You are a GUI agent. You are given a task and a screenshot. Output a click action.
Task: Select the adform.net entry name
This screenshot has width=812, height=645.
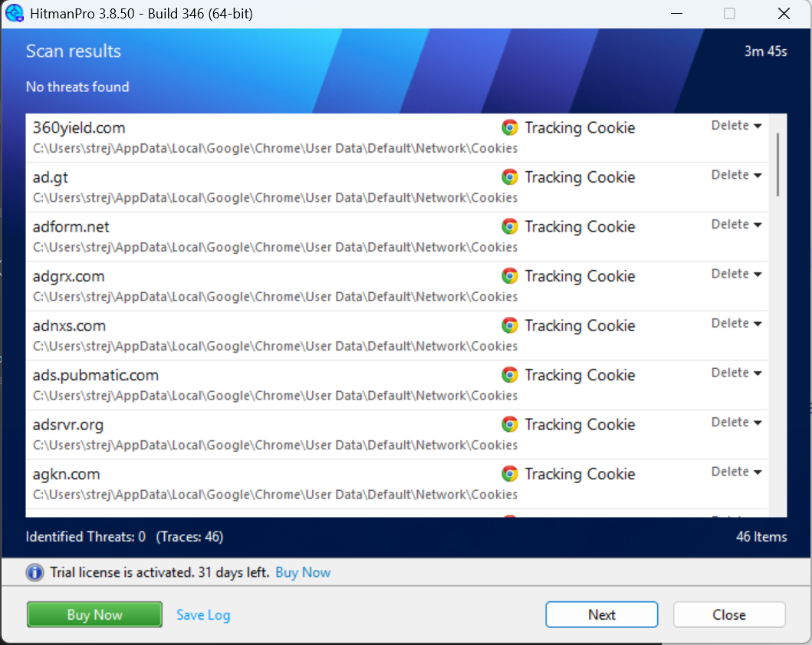[x=71, y=227]
